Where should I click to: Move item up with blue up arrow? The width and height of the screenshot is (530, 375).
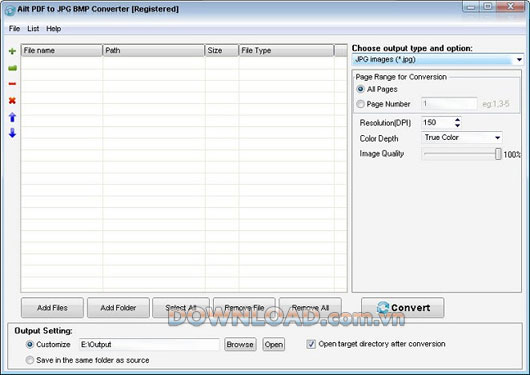coord(12,117)
